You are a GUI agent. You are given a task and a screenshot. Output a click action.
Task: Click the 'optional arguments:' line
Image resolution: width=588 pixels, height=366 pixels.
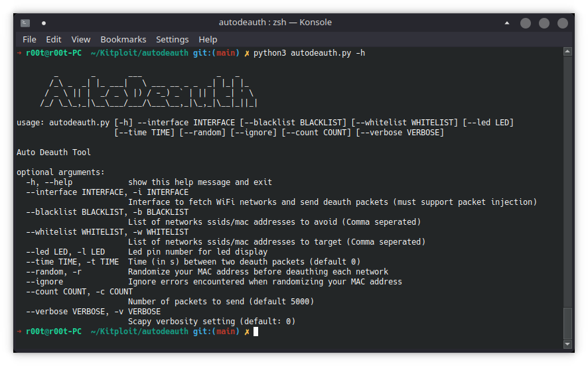point(60,172)
